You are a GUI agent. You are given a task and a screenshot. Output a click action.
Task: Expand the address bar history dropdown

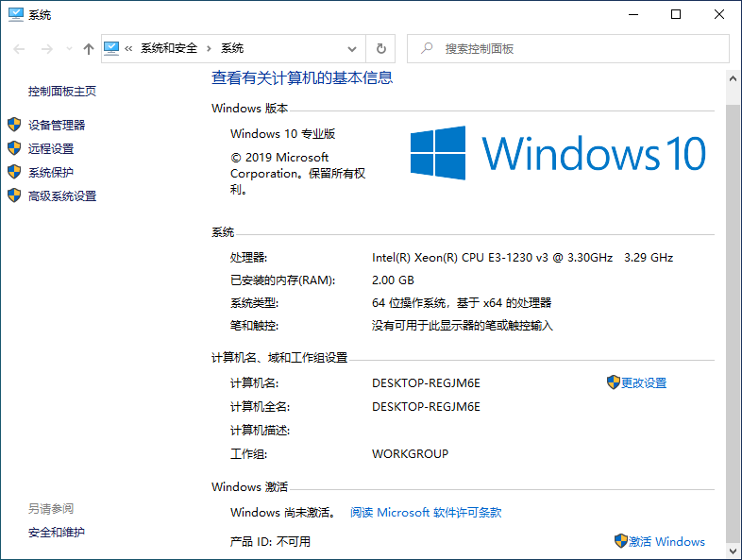tap(352, 49)
